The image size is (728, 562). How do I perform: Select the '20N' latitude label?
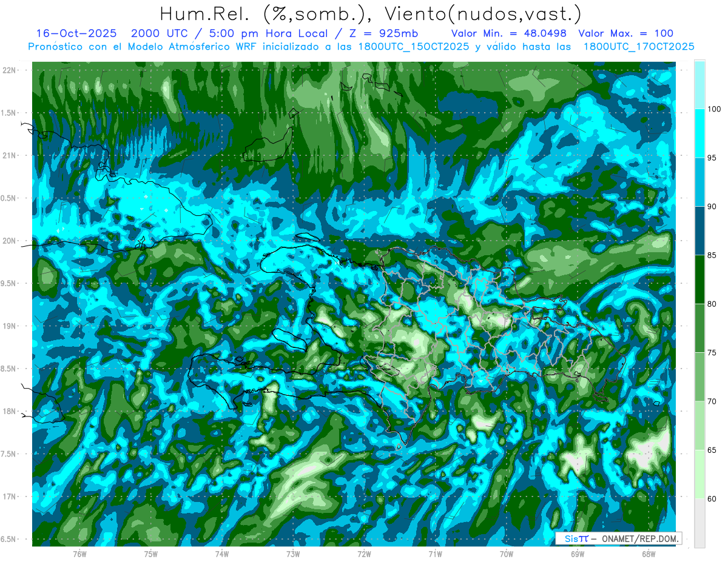(9, 241)
